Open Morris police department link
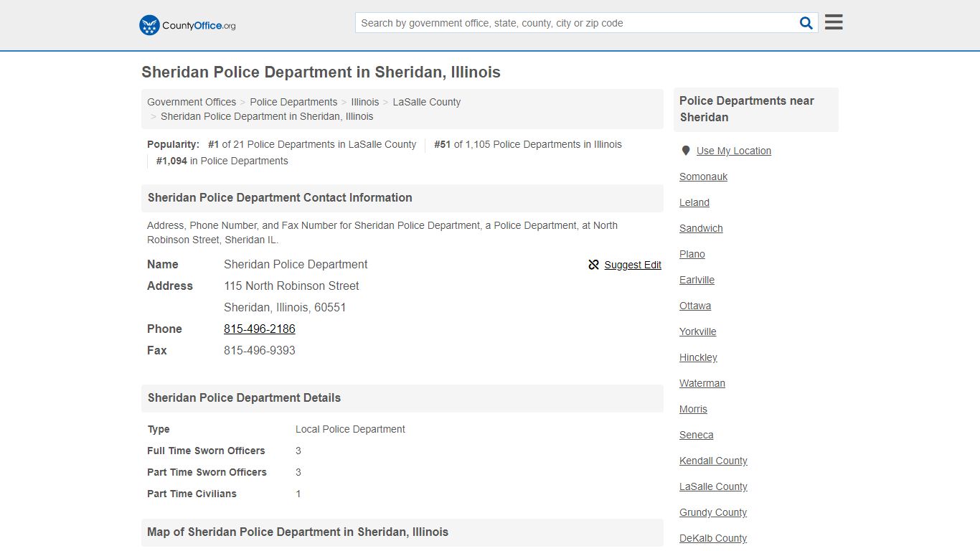This screenshot has width=980, height=551. pyautogui.click(x=694, y=409)
